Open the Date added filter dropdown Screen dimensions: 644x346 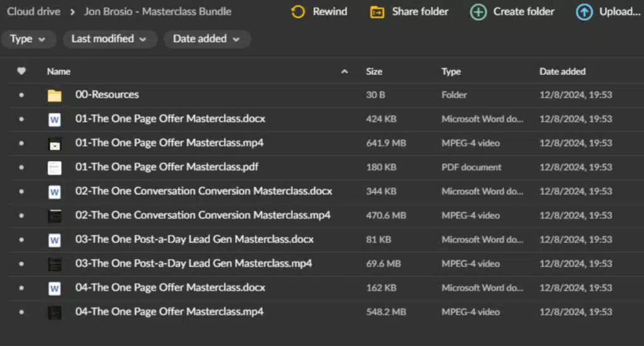(x=206, y=39)
